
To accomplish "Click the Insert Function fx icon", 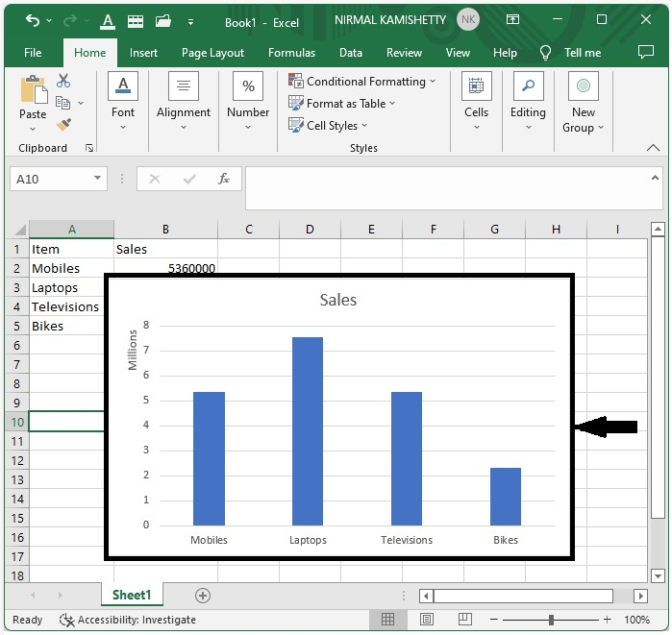I will [223, 179].
